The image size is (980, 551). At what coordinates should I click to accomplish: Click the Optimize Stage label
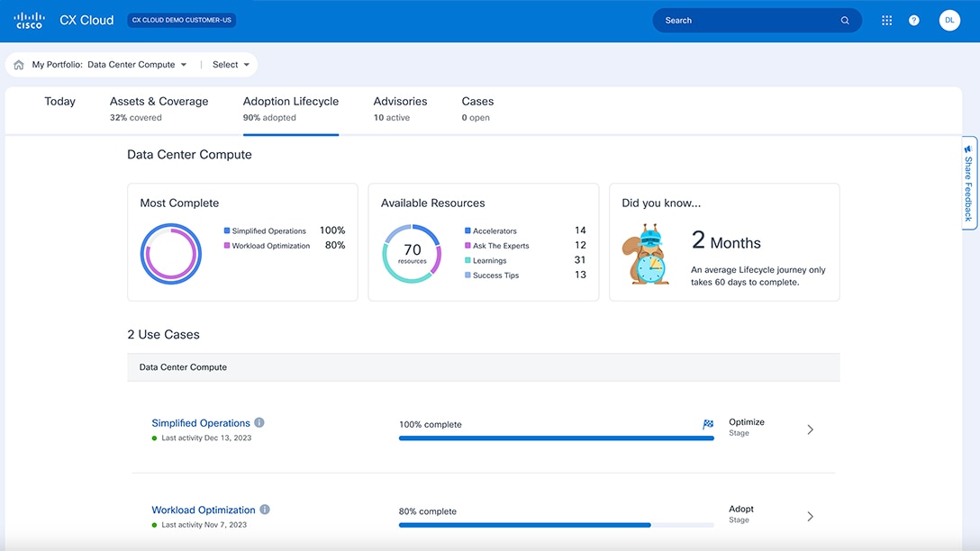[746, 427]
